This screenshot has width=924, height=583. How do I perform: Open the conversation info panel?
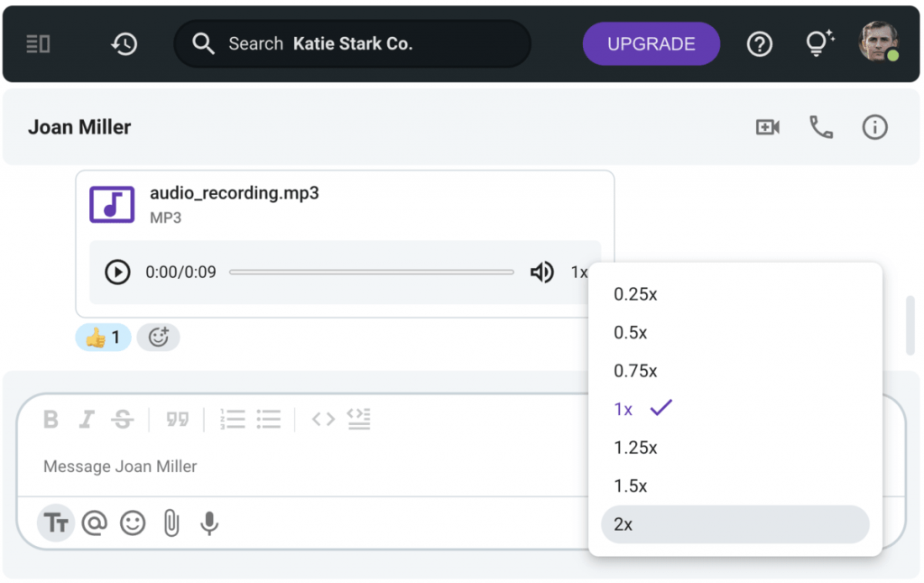874,127
